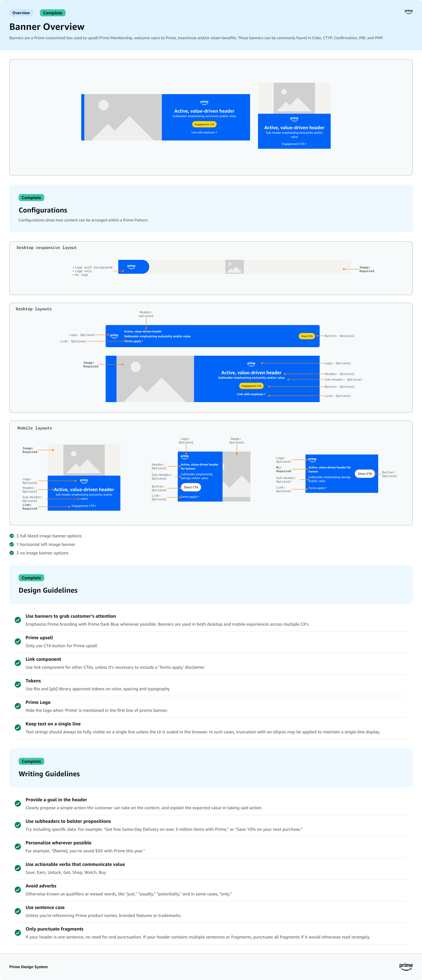Click the Complete badge above Writing Guidelines
Image resolution: width=422 pixels, height=980 pixels.
coord(31,761)
